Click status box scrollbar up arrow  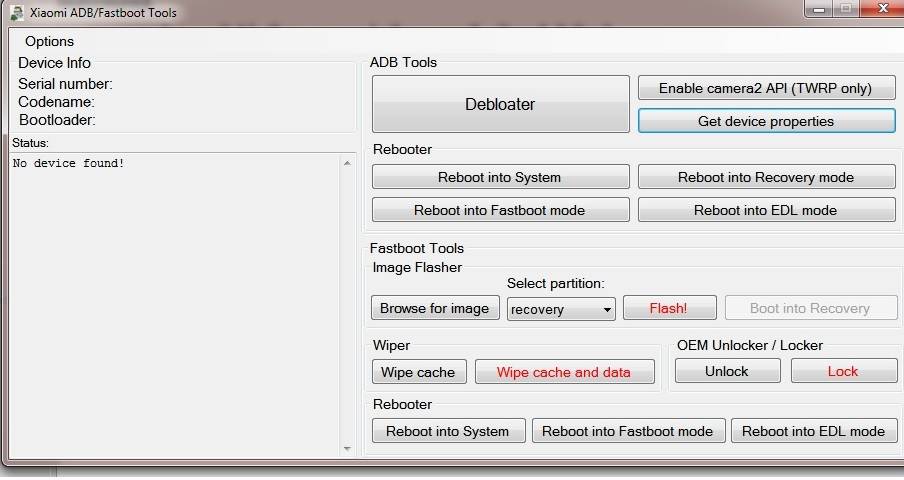click(347, 163)
